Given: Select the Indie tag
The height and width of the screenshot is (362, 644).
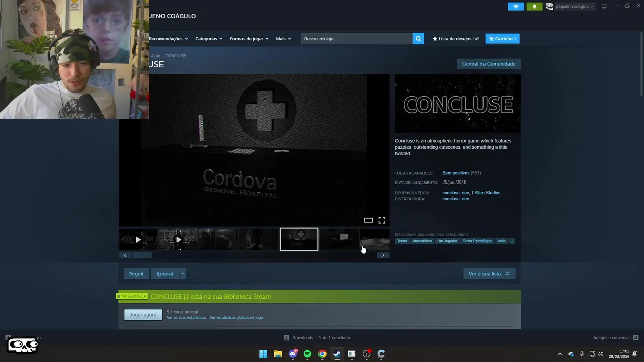Looking at the screenshot, I should pos(501,241).
